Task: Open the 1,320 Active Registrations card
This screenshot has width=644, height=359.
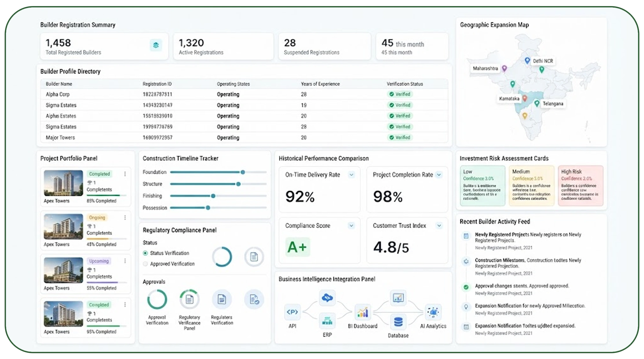Action: 223,46
